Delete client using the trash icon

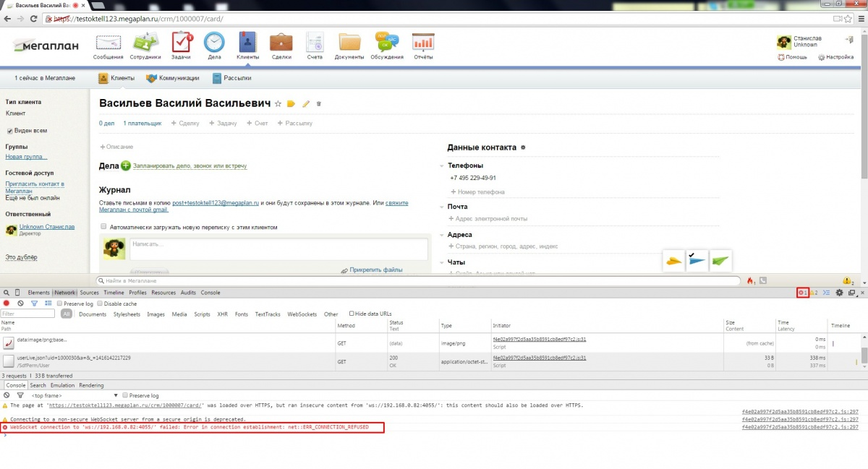point(319,104)
